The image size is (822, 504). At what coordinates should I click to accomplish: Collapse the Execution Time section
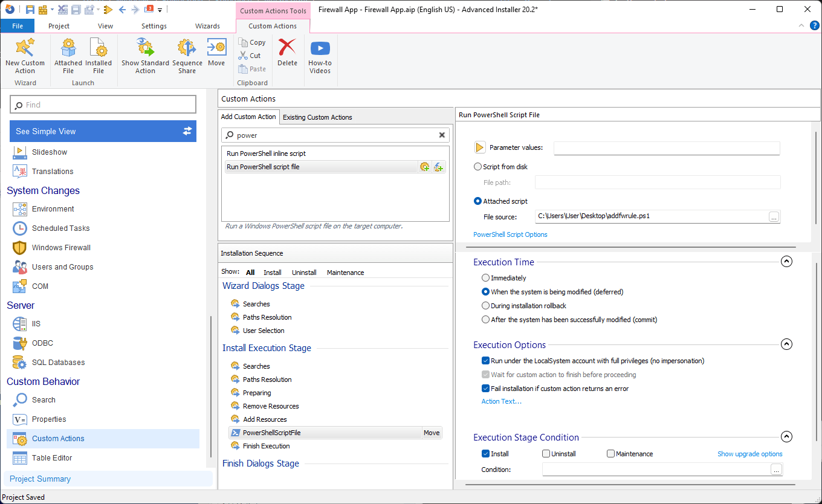786,262
